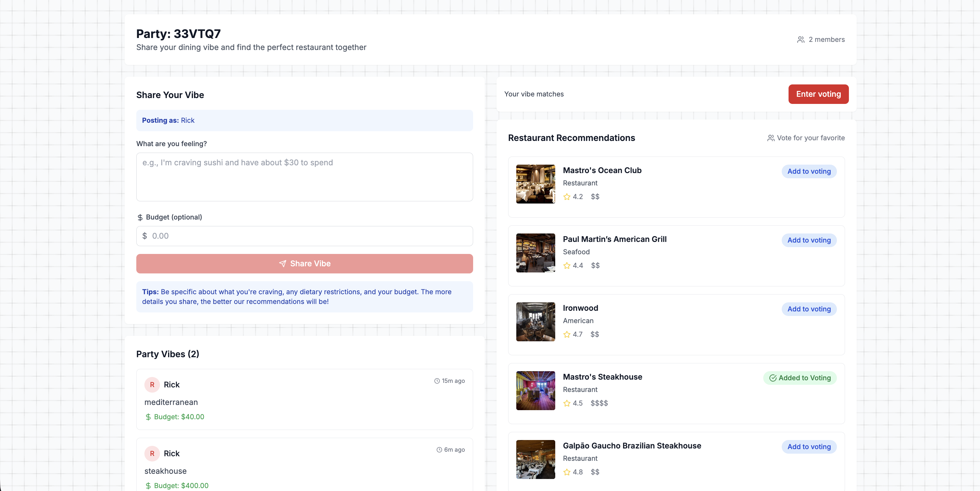980x491 pixels.
Task: Click Rick's avatar on the steakhouse vibe
Action: [152, 454]
